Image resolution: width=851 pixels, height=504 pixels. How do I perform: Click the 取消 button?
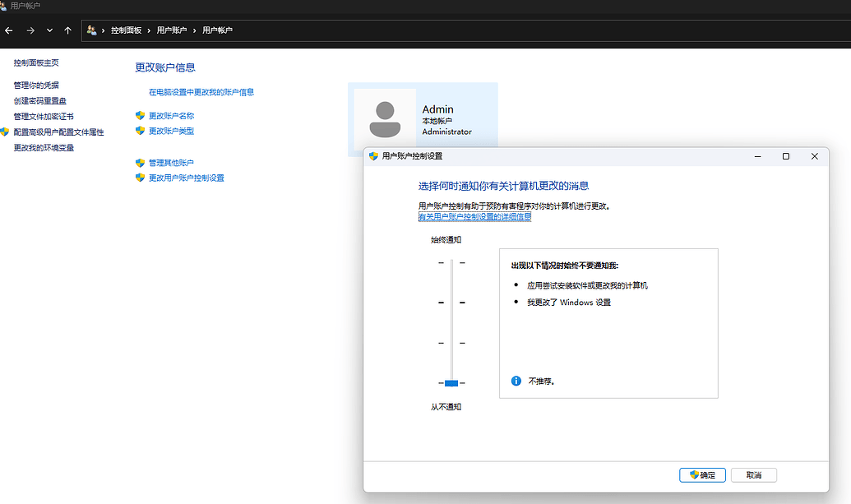point(754,475)
